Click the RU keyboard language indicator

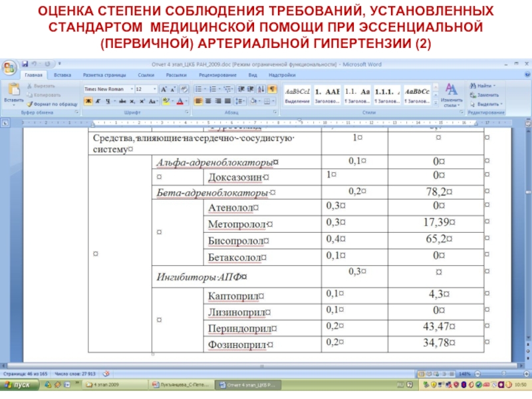point(400,385)
